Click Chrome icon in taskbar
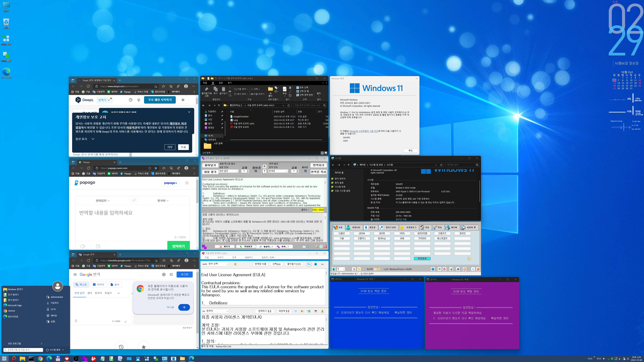 (40, 359)
